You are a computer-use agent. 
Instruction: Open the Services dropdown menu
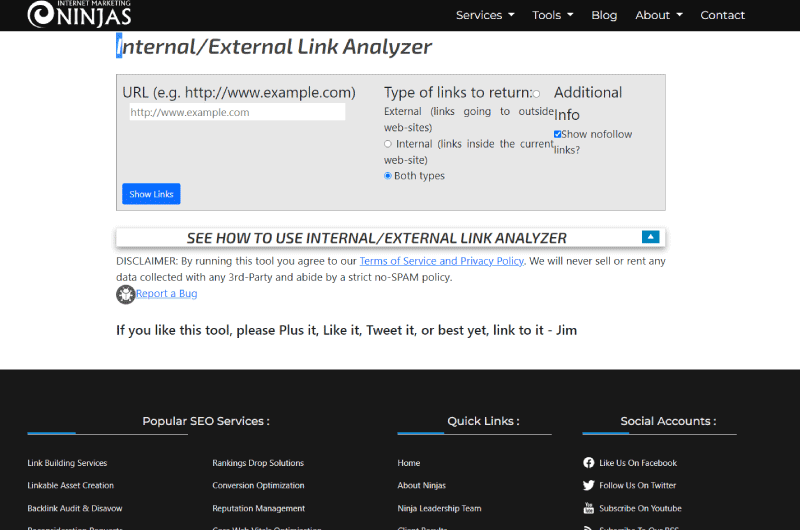click(485, 15)
